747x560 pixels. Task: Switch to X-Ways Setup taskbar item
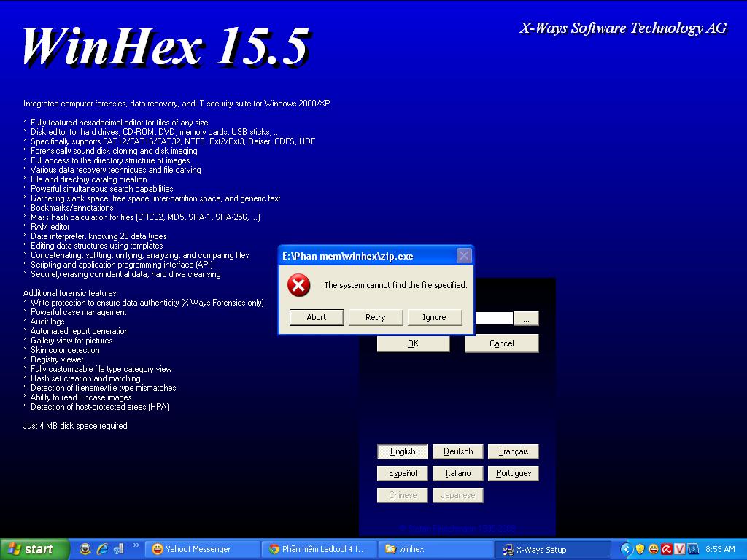tap(553, 550)
